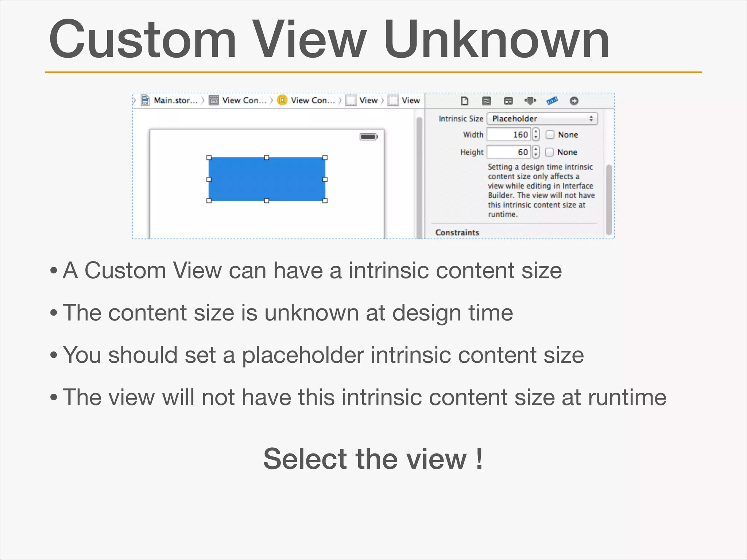
Task: Click the Height field showing 60
Action: (x=509, y=152)
